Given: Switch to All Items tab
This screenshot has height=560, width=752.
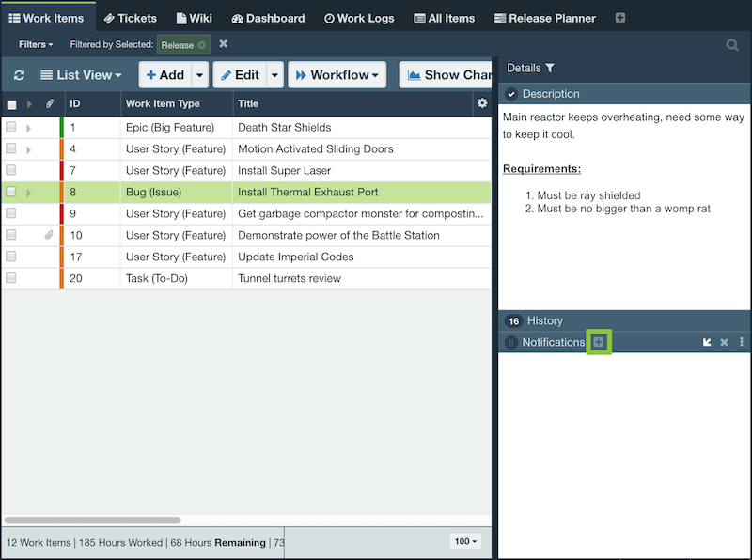Looking at the screenshot, I should [x=444, y=18].
